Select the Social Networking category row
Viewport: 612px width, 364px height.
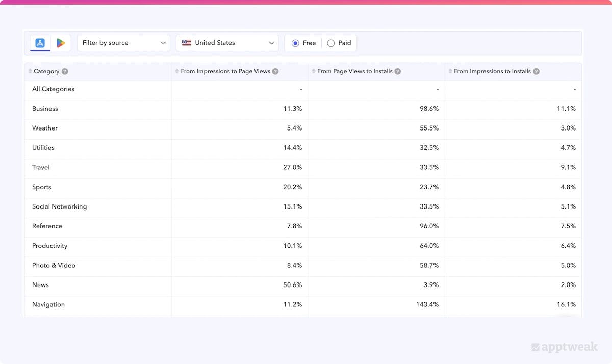point(59,206)
